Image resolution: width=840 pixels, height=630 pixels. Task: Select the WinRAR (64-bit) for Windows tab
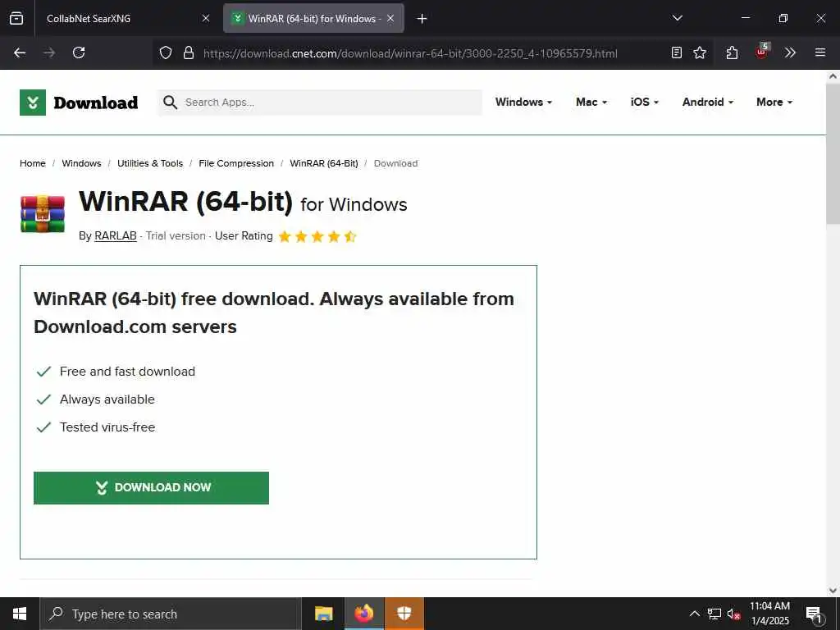pyautogui.click(x=313, y=18)
